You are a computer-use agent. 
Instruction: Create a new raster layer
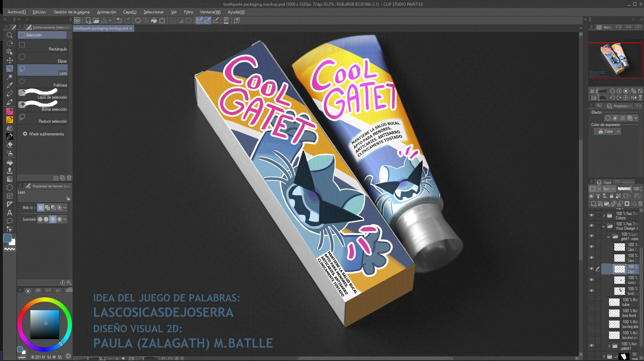594,204
